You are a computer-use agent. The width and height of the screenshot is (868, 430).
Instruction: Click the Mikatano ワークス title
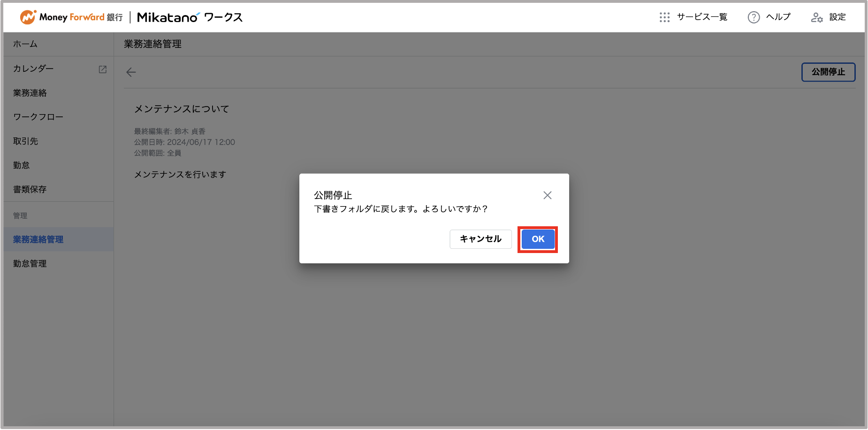(190, 17)
